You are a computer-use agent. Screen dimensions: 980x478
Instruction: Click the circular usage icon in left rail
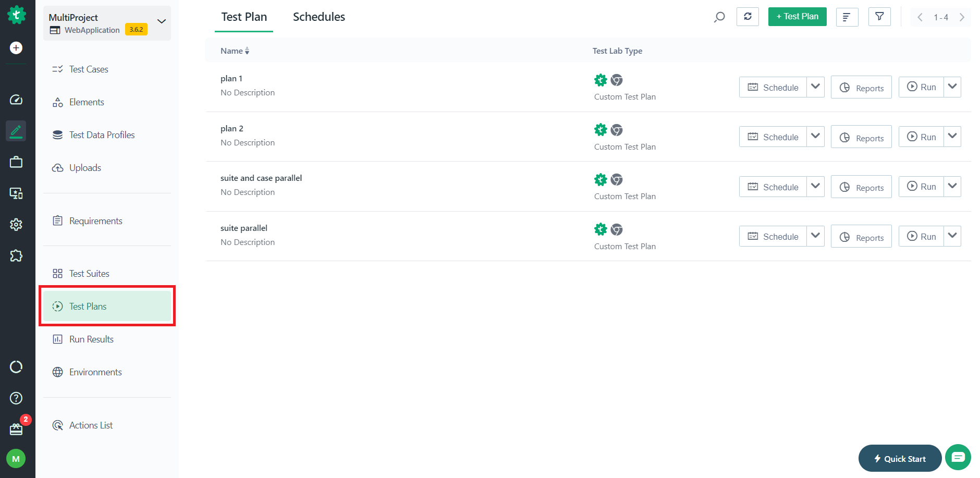click(x=16, y=367)
